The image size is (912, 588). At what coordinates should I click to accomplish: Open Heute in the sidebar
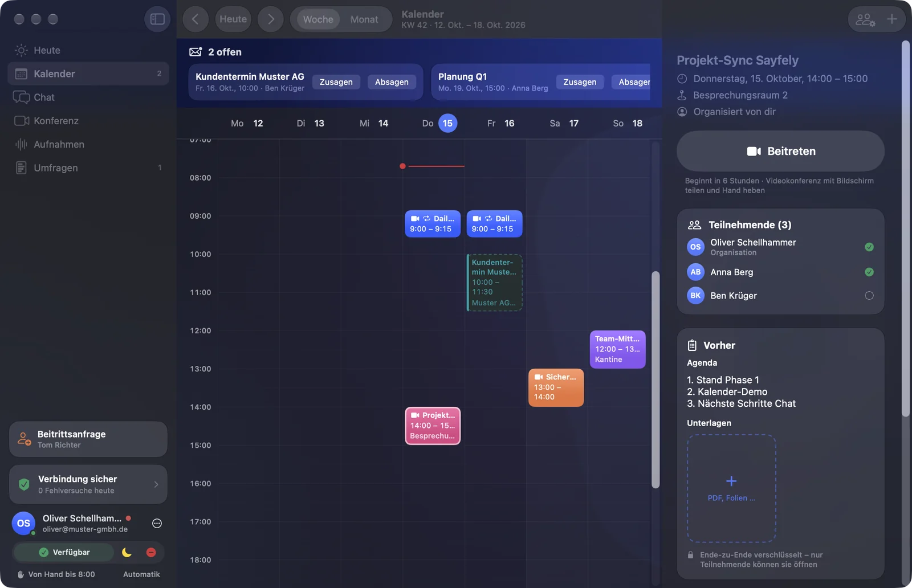click(88, 50)
